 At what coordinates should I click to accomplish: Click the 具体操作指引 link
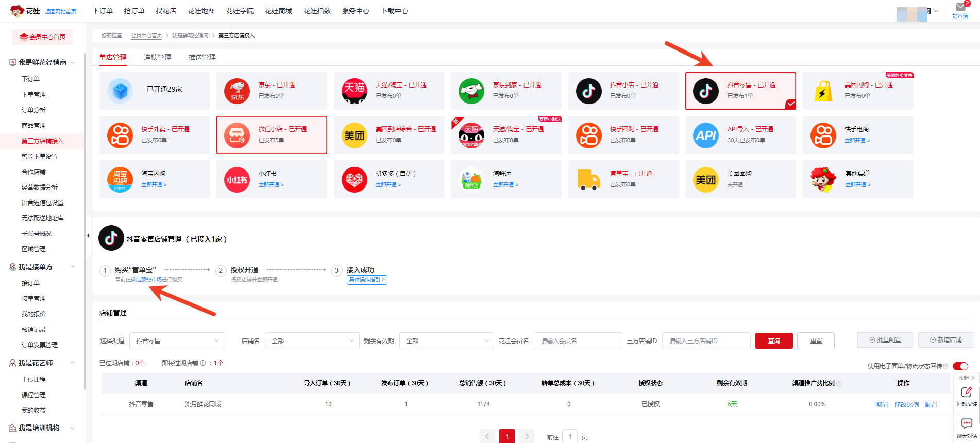[367, 280]
